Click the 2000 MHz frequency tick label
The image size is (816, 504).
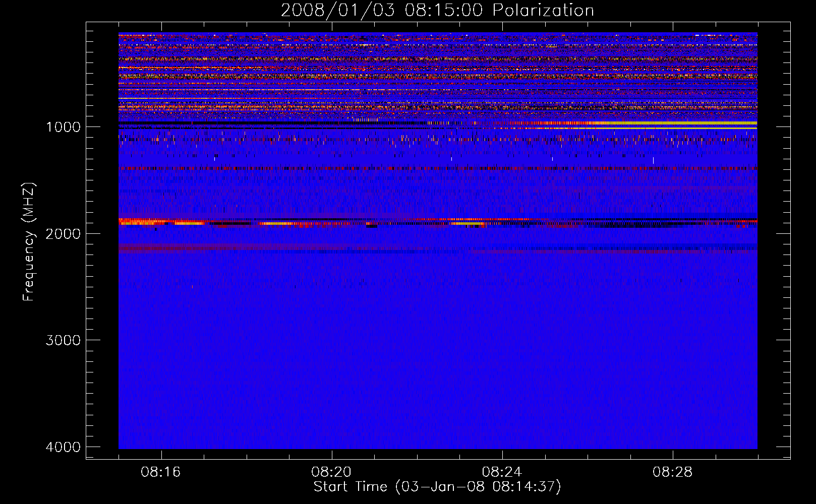coord(63,234)
